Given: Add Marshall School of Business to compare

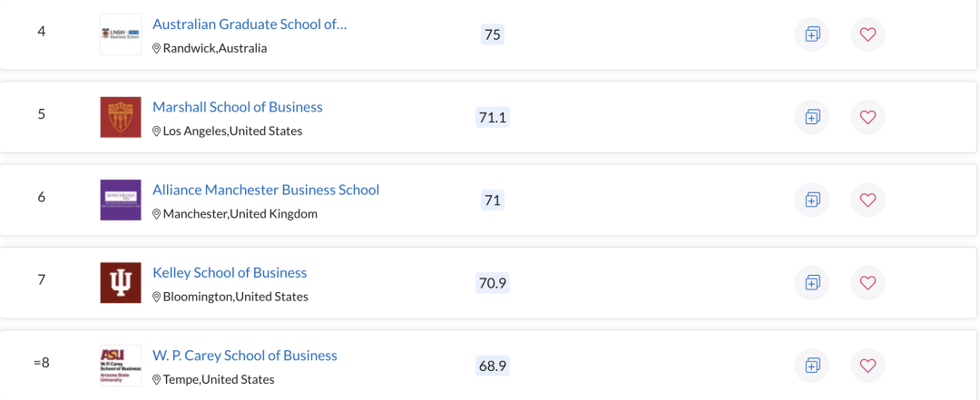Looking at the screenshot, I should coord(811,117).
